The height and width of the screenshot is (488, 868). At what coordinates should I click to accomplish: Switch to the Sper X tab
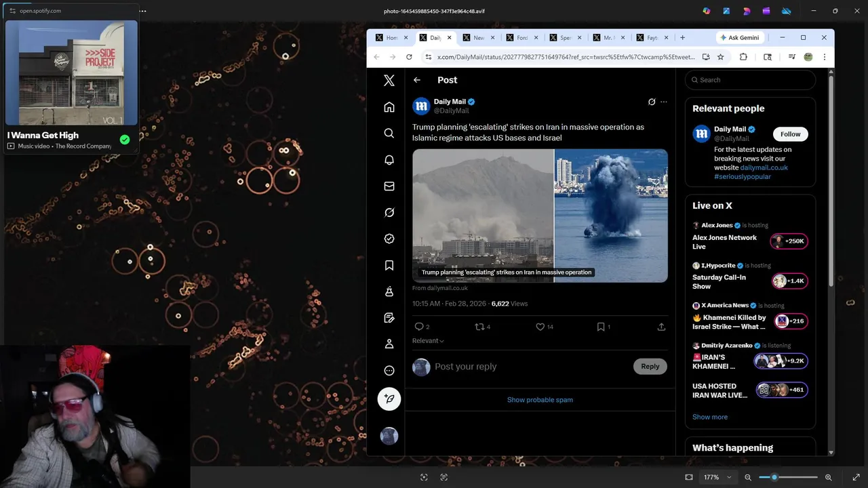pos(565,38)
